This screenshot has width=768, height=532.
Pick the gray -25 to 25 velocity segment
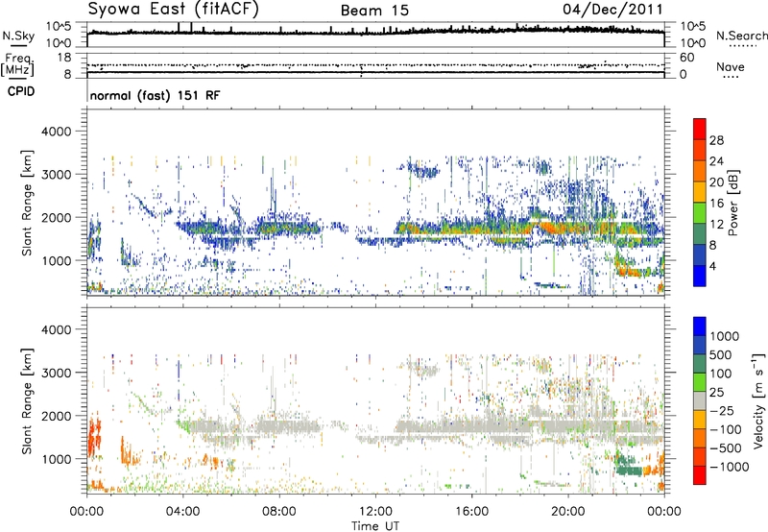(x=700, y=400)
